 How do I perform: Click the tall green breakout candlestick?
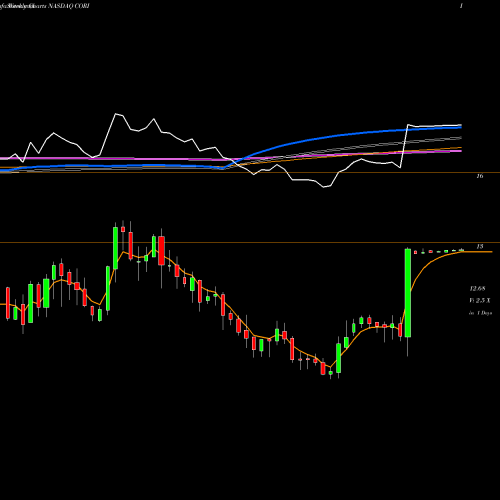click(x=408, y=293)
